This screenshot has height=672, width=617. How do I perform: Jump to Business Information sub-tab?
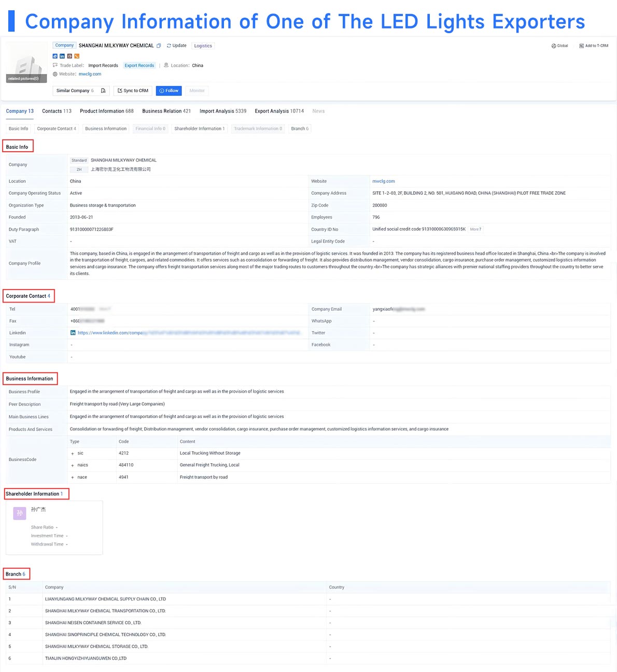tap(106, 128)
